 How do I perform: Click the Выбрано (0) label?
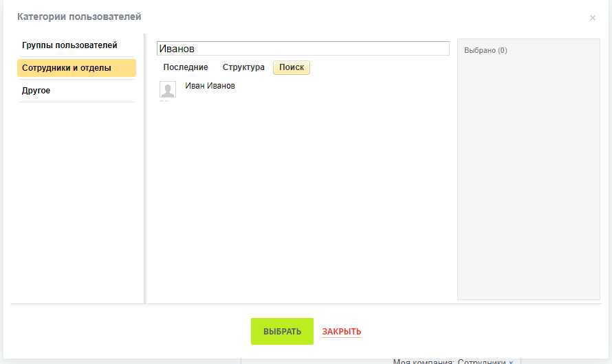pos(485,50)
